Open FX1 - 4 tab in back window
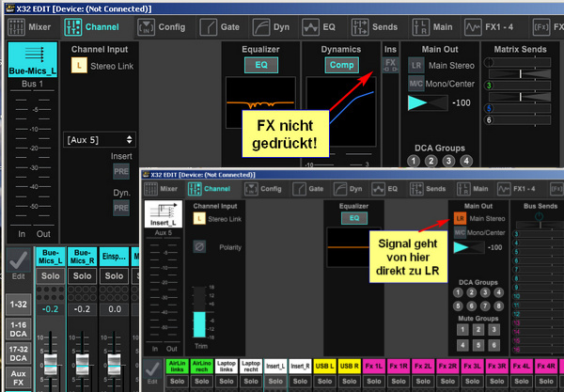 pos(489,27)
